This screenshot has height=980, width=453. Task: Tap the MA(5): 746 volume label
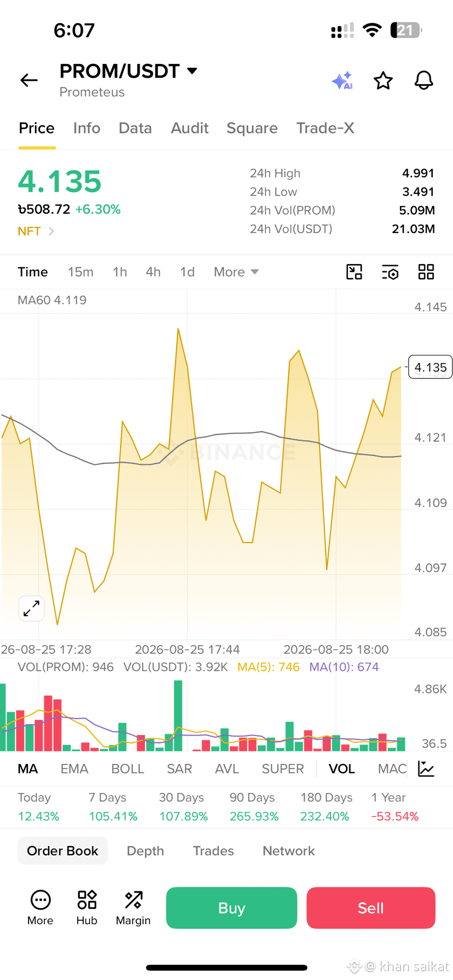tap(269, 667)
